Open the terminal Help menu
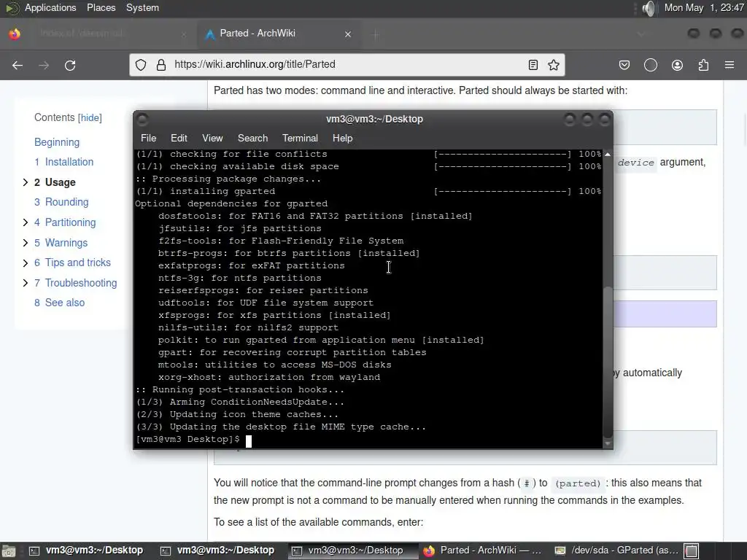Screen dimensions: 747x560 tap(342, 138)
